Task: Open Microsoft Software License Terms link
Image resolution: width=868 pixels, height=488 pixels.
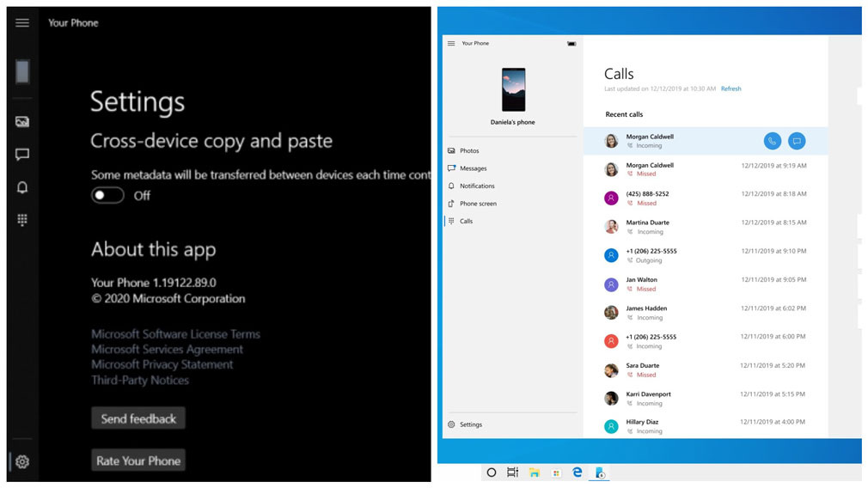Action: click(x=175, y=334)
